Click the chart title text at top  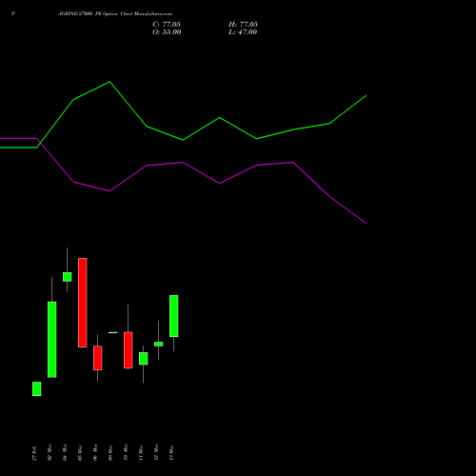click(115, 14)
